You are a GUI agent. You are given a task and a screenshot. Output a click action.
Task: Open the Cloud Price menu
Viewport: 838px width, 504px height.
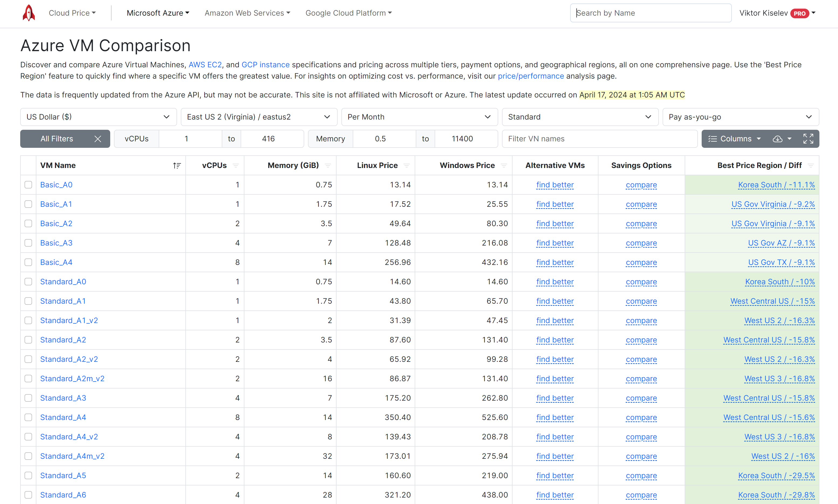pos(72,13)
